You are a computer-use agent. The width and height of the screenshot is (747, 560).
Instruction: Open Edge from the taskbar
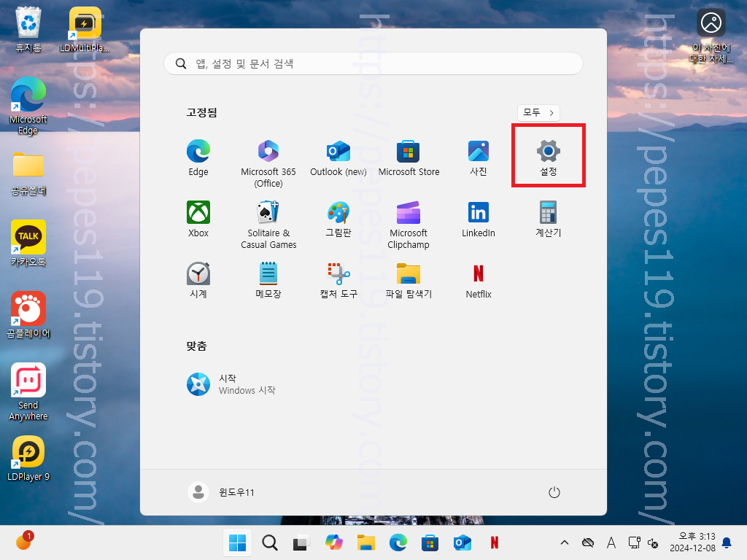pyautogui.click(x=398, y=542)
